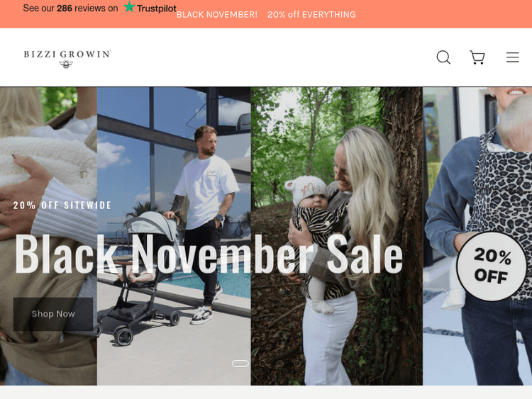Open the search magnifier icon
Image resolution: width=532 pixels, height=399 pixels.
point(443,57)
